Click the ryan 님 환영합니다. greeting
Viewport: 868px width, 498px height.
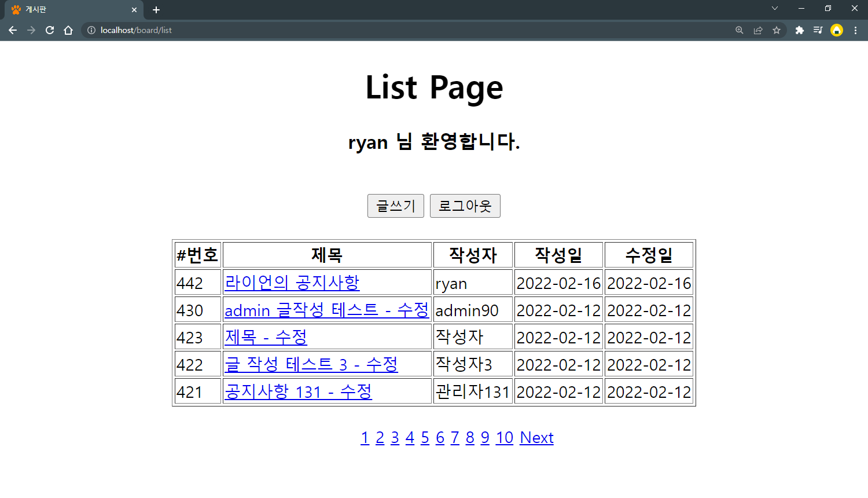[434, 141]
